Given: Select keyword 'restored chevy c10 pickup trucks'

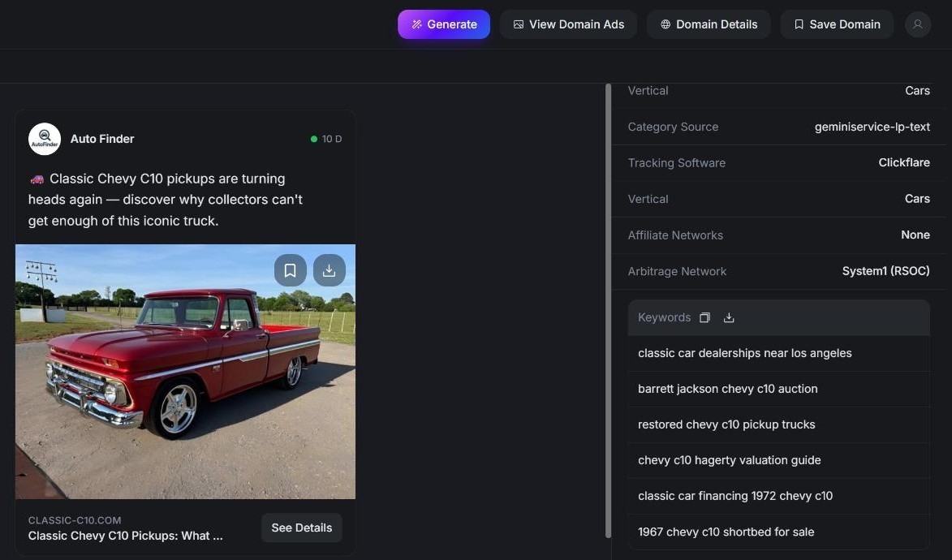Looking at the screenshot, I should (778, 424).
